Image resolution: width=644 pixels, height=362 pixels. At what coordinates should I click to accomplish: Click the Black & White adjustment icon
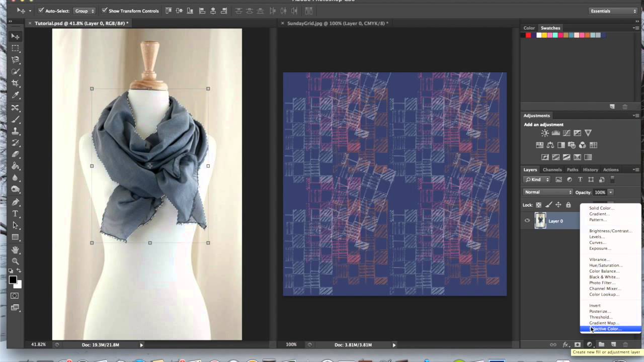561,145
